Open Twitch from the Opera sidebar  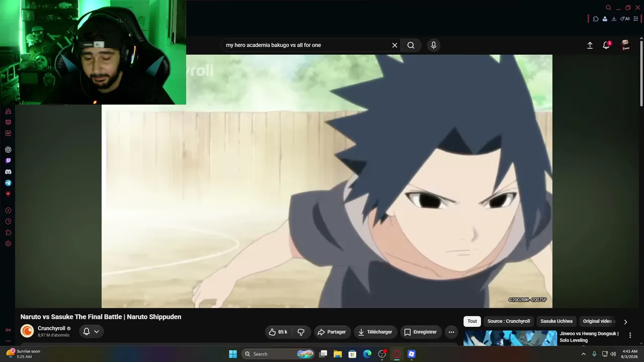(x=8, y=161)
